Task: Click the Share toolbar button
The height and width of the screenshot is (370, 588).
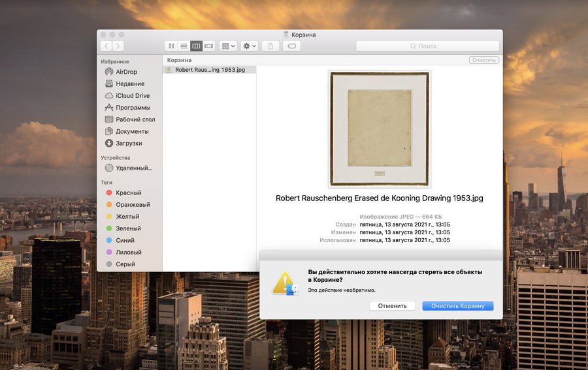Action: [271, 46]
